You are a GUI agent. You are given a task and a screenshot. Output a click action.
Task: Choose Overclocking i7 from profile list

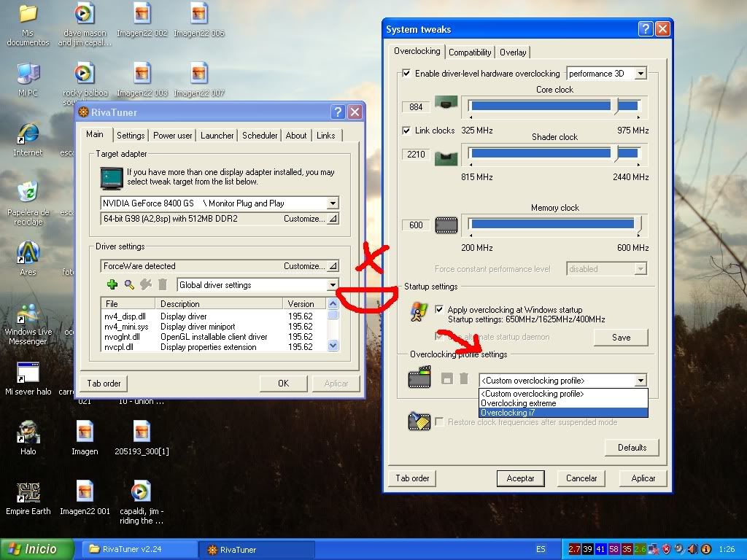pyautogui.click(x=563, y=413)
